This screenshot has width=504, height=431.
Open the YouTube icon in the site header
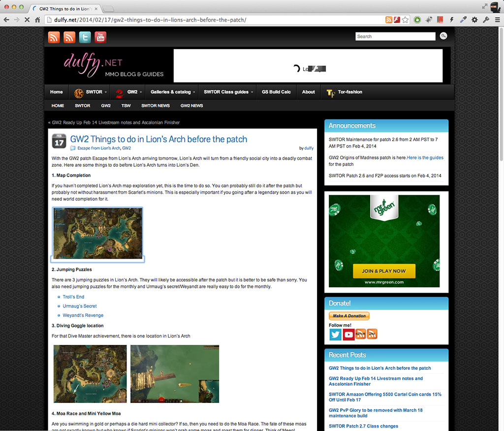(100, 37)
